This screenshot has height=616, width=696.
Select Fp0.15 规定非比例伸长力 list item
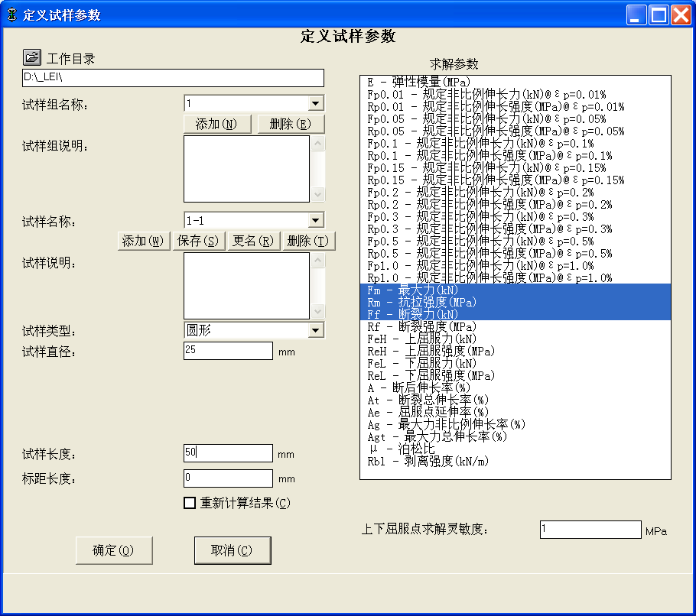pyautogui.click(x=515, y=168)
